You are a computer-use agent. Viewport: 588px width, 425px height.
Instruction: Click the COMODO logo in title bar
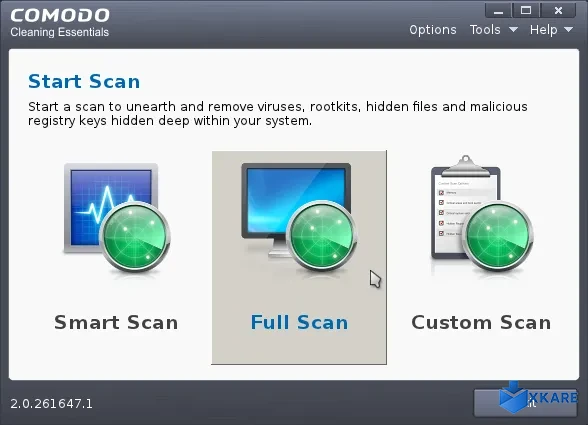(x=60, y=15)
